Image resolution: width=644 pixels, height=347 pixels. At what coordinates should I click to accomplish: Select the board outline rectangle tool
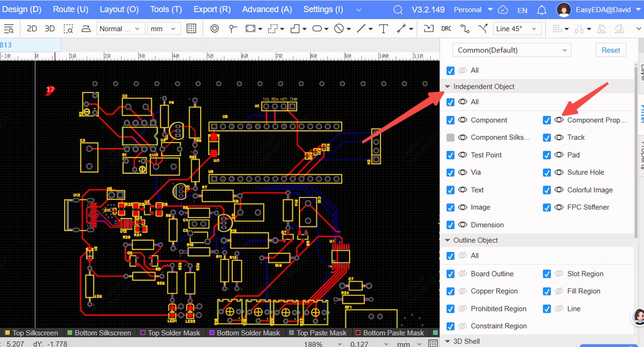(251, 29)
